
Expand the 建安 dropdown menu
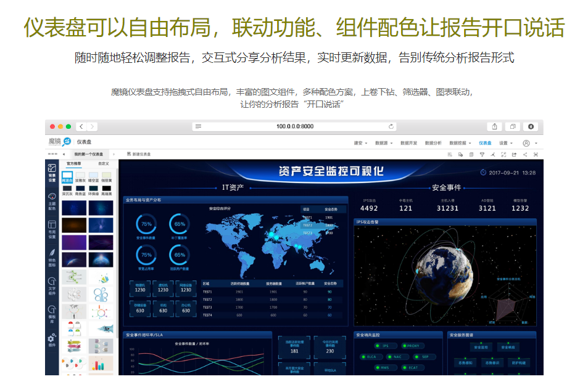(360, 143)
